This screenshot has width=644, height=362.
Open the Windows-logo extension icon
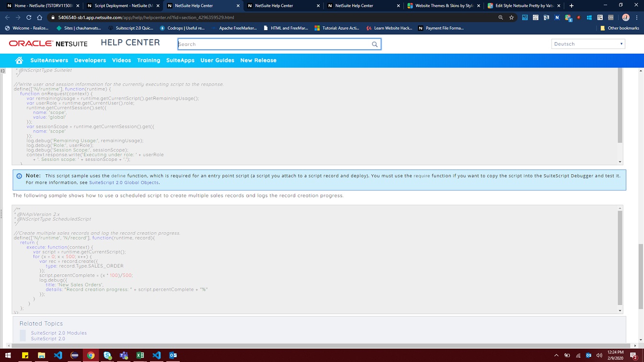tap(589, 17)
